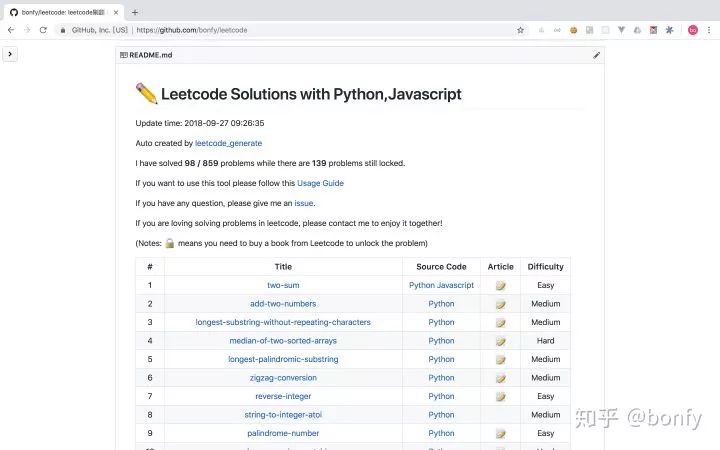Open Python source for add-two-numbers
The width and height of the screenshot is (720, 450).
441,304
